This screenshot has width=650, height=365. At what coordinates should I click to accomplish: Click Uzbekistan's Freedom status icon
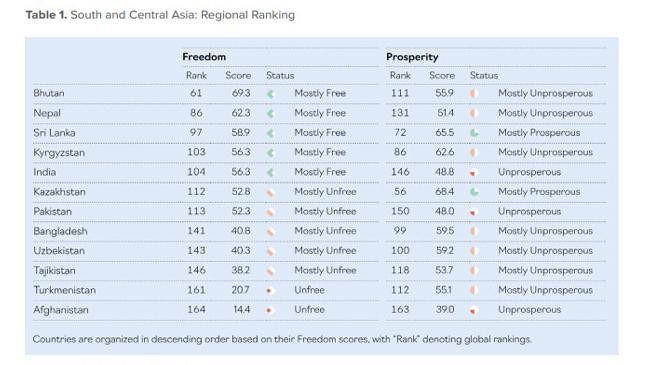pos(271,251)
